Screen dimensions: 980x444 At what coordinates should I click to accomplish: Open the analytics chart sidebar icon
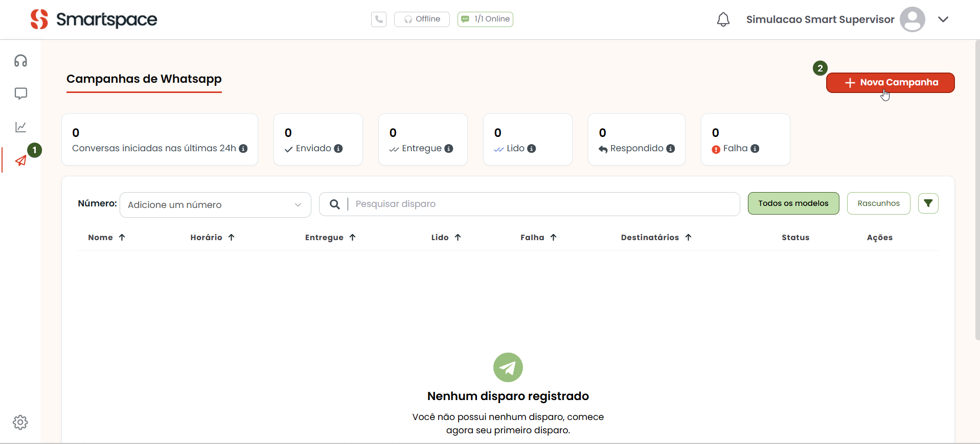pyautogui.click(x=20, y=127)
